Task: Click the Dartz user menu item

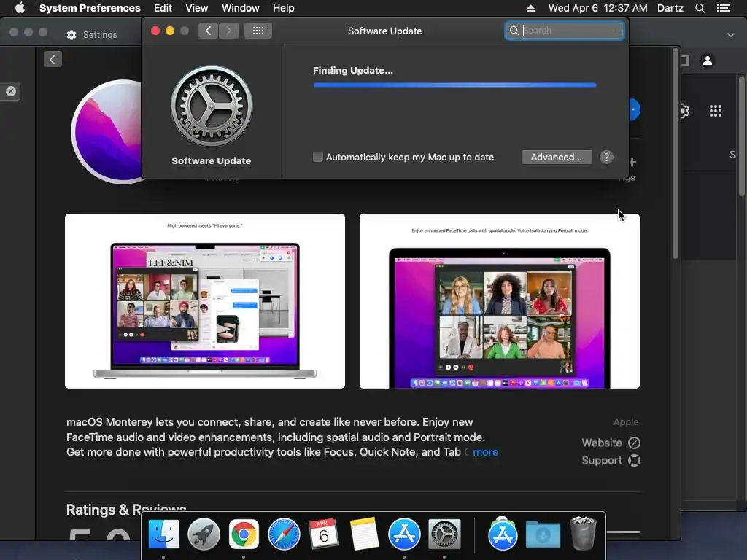Action: point(670,8)
